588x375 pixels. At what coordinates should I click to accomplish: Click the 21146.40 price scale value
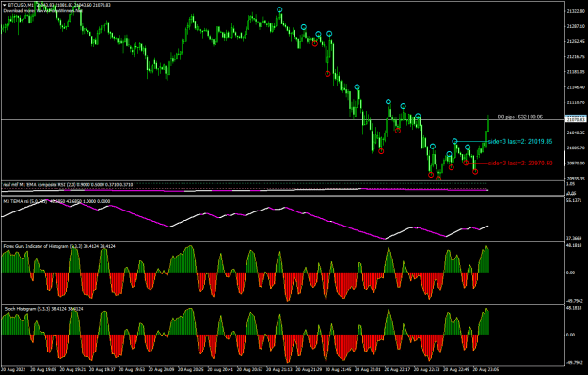click(x=576, y=87)
